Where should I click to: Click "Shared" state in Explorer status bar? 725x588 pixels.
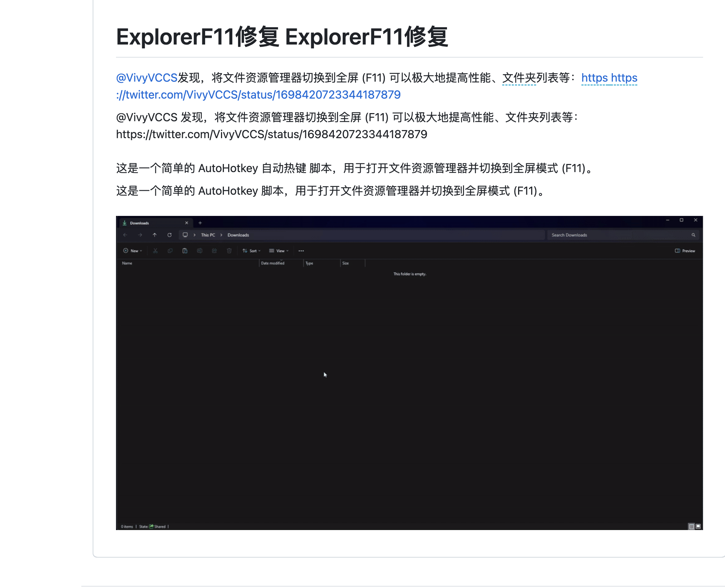point(158,527)
